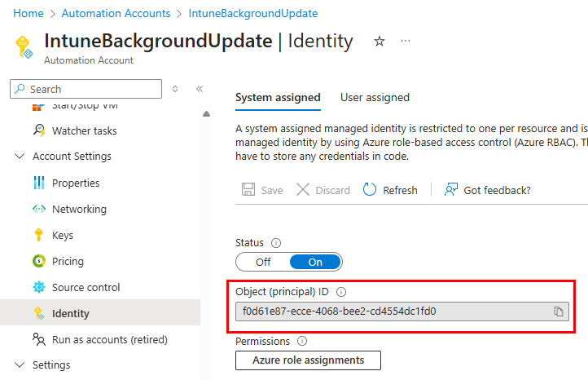Click the Object ID info icon

coord(341,292)
